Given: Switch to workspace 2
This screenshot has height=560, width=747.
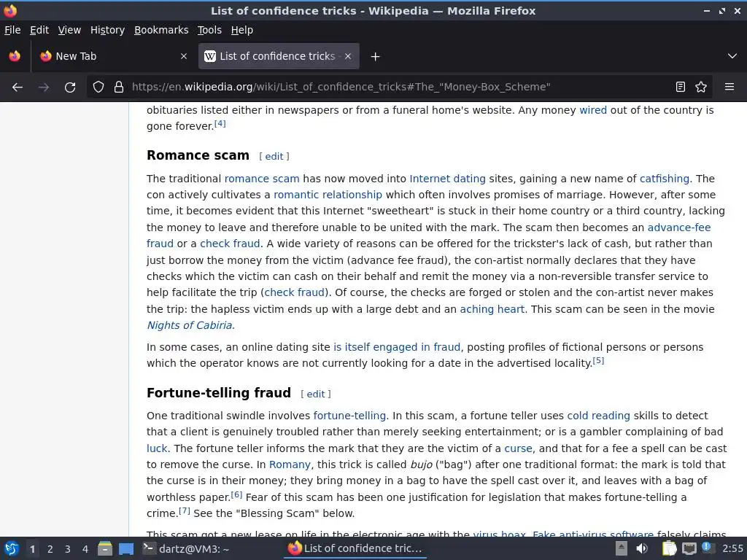Looking at the screenshot, I should [x=50, y=550].
